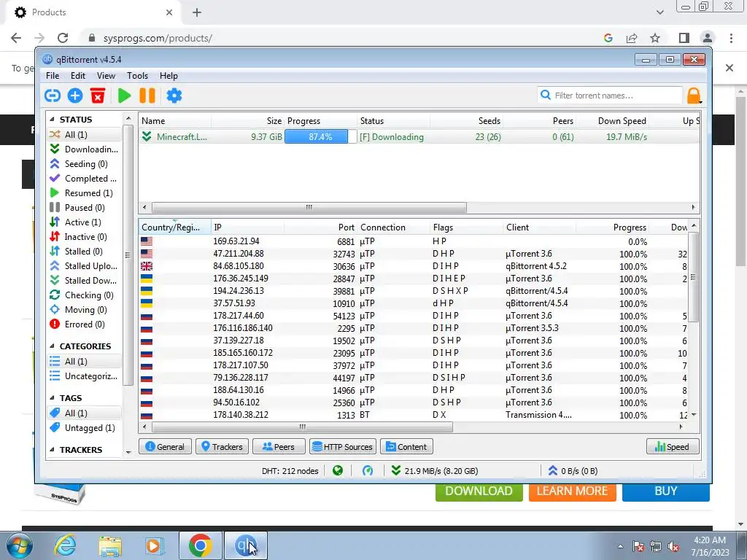Viewport: 747px width, 560px height.
Task: Open the File menu
Action: coord(53,76)
